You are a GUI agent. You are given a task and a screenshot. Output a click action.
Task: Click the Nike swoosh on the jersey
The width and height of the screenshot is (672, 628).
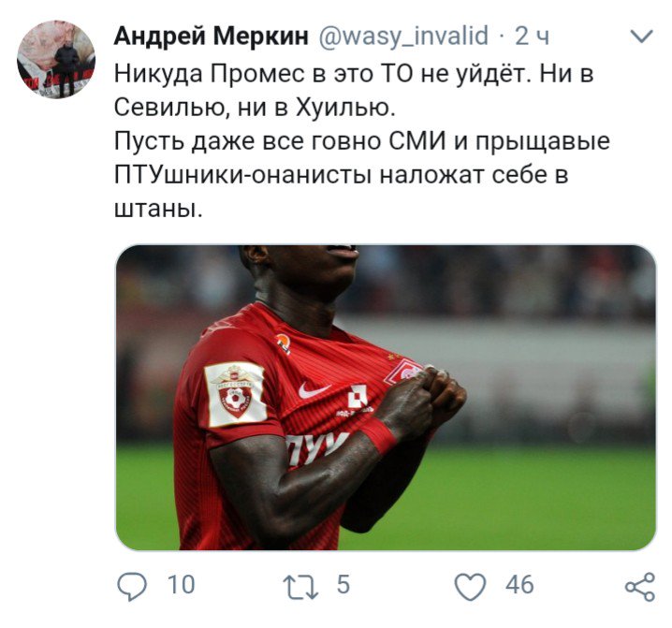[314, 389]
